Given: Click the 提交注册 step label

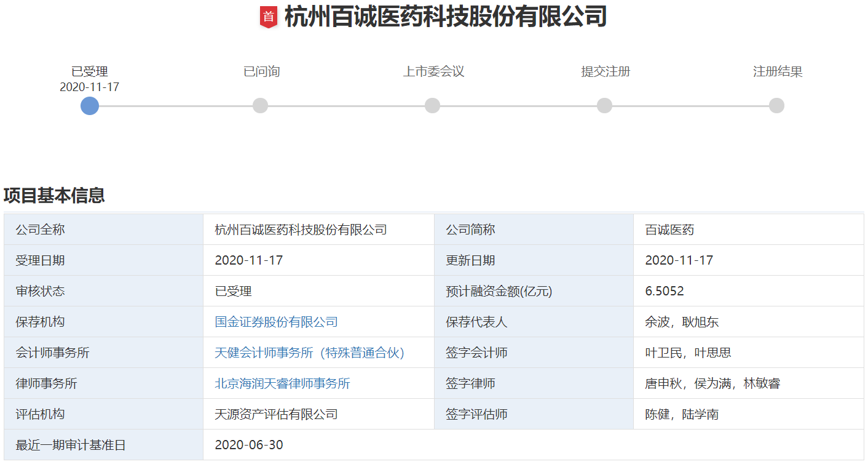Looking at the screenshot, I should [606, 71].
